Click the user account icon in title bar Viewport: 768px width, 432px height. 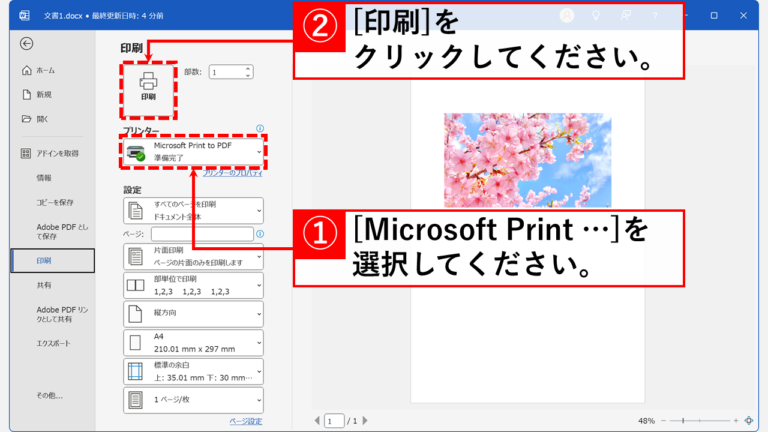[x=567, y=15]
